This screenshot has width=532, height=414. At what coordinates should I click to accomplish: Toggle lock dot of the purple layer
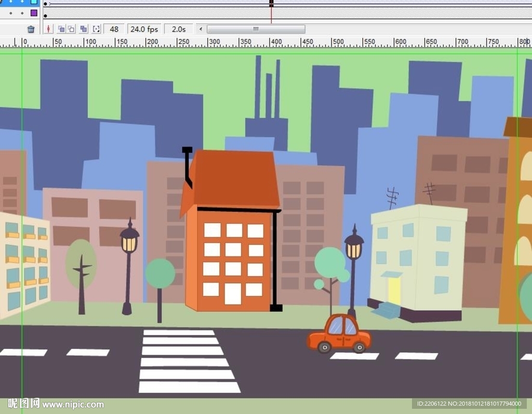tap(22, 13)
